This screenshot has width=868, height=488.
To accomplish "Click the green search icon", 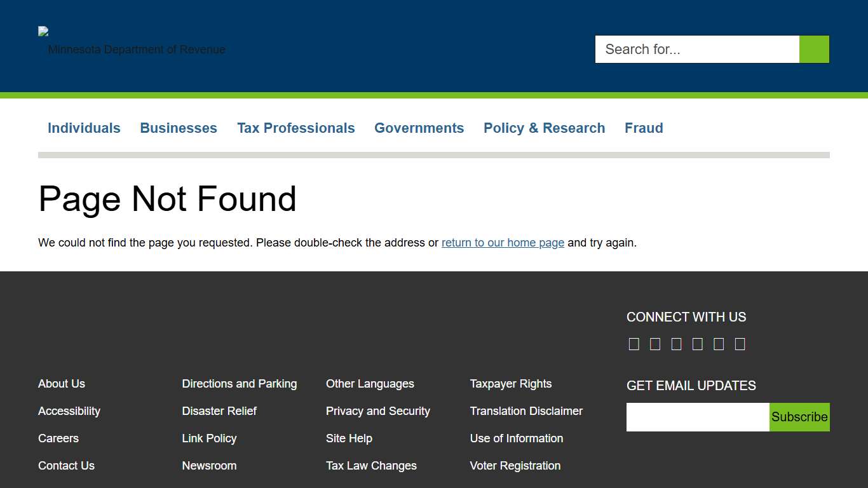I will tap(814, 49).
